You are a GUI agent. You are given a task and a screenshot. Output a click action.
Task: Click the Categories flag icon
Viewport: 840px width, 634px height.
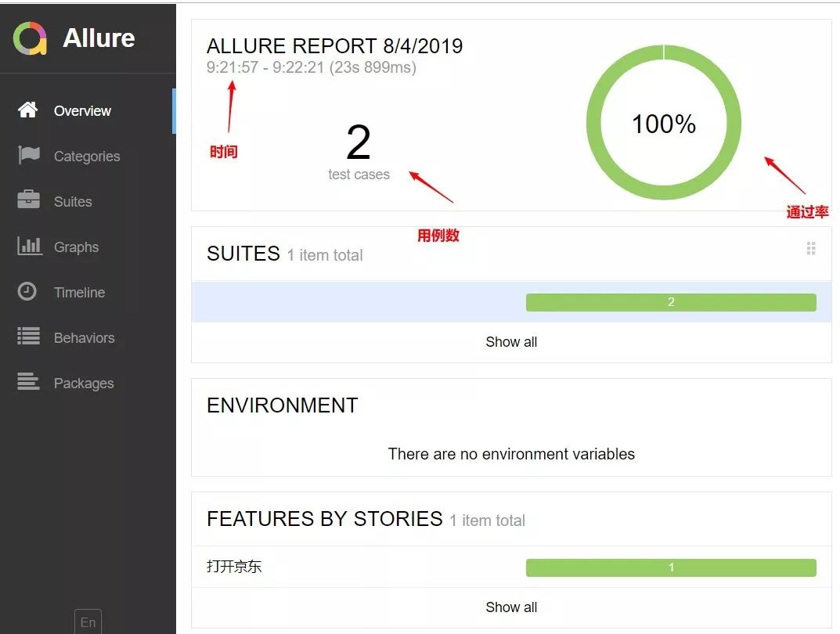pos(28,155)
